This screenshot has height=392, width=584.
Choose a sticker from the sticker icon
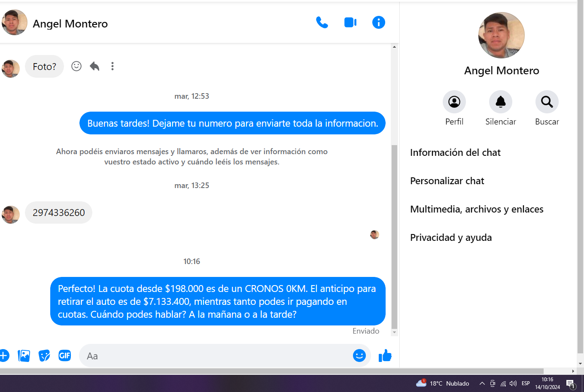click(x=44, y=356)
